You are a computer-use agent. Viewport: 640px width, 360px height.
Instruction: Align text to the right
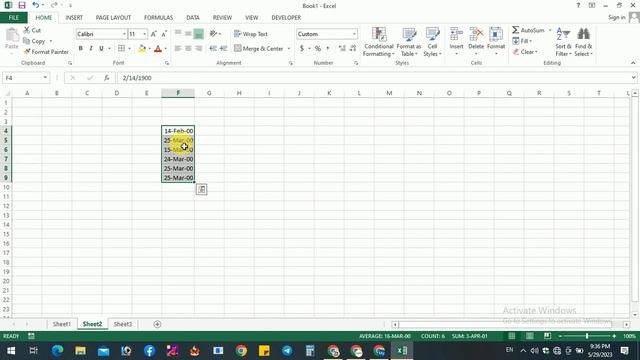(x=198, y=48)
